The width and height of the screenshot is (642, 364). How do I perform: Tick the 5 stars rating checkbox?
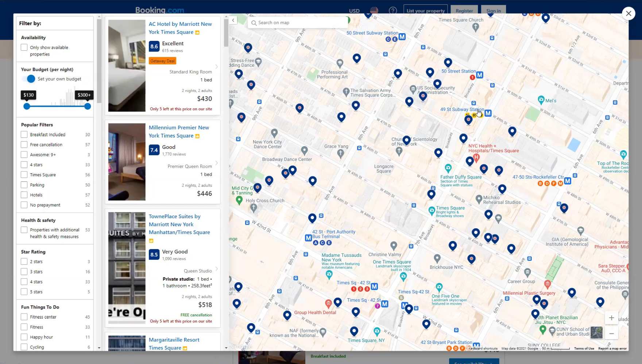[24, 292]
